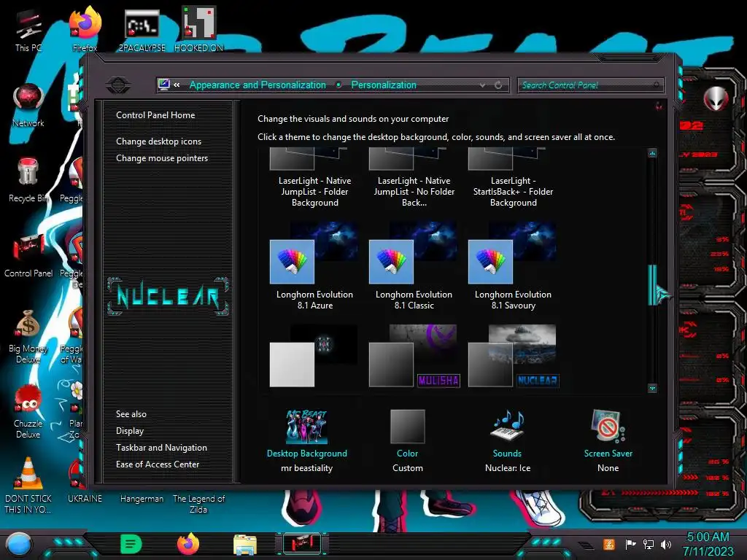
Task: Click Change desktop icons link
Action: (x=158, y=141)
